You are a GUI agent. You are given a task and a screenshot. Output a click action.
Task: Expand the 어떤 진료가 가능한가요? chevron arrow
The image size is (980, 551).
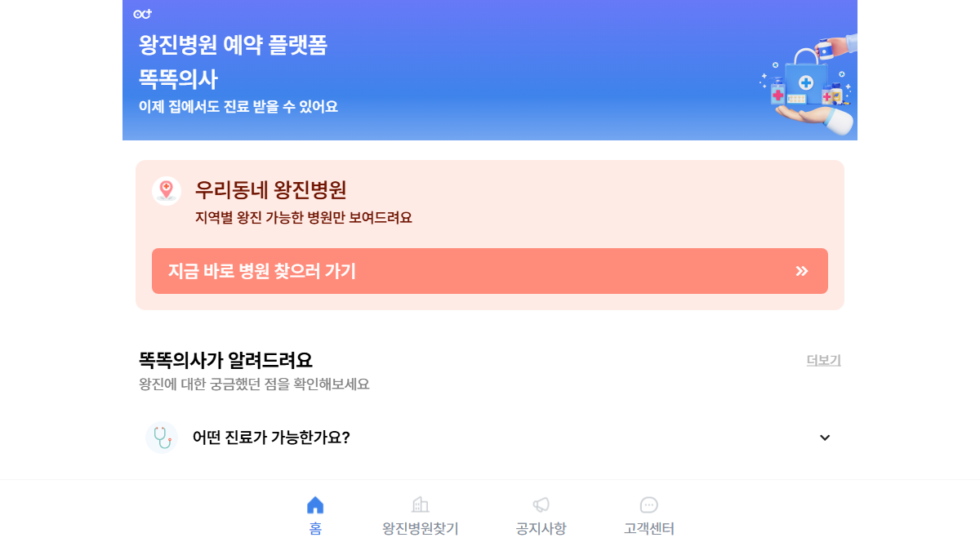tap(825, 438)
